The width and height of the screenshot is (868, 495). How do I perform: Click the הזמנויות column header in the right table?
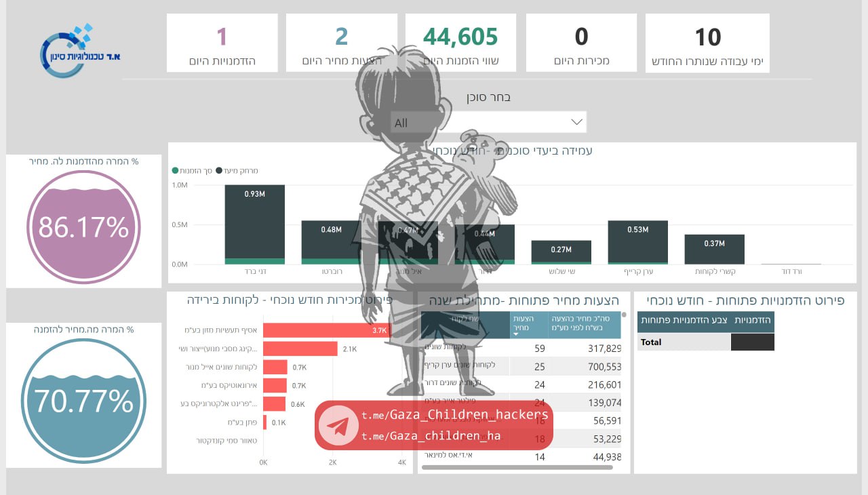point(753,320)
